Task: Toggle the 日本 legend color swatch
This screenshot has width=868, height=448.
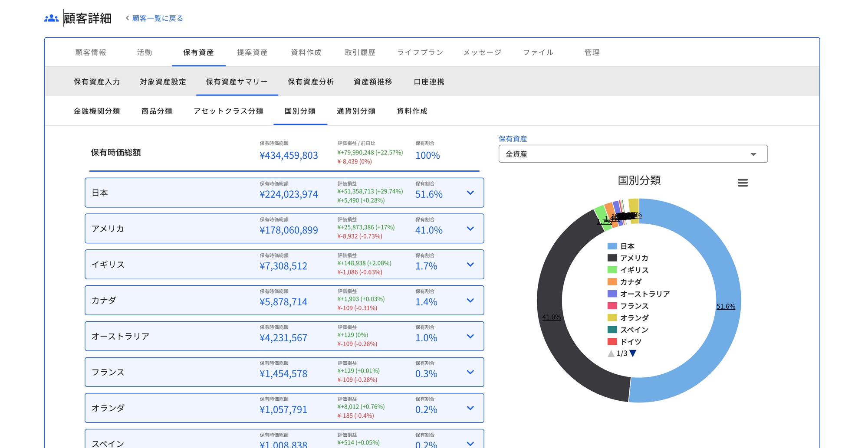Action: [612, 246]
